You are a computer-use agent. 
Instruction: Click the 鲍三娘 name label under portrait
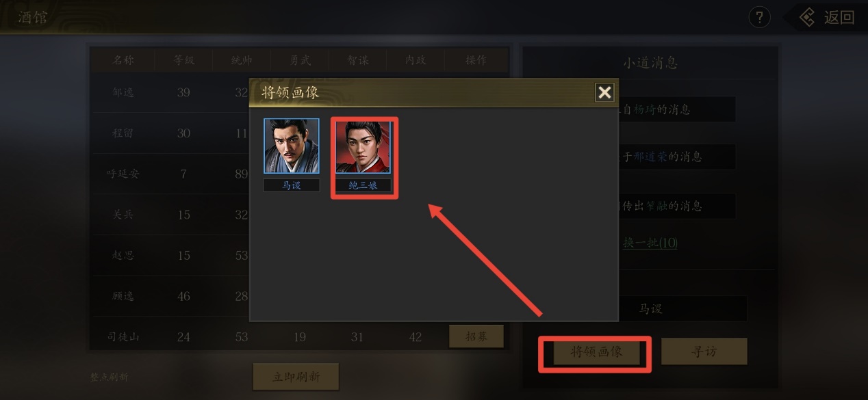(x=363, y=185)
